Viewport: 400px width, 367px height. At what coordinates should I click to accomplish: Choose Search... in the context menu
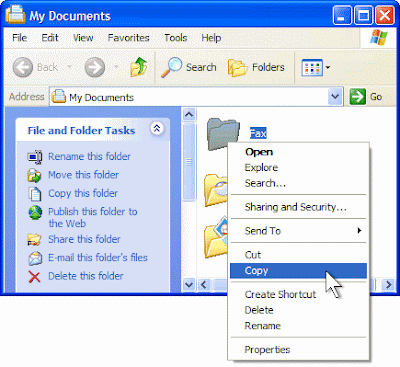(299, 183)
